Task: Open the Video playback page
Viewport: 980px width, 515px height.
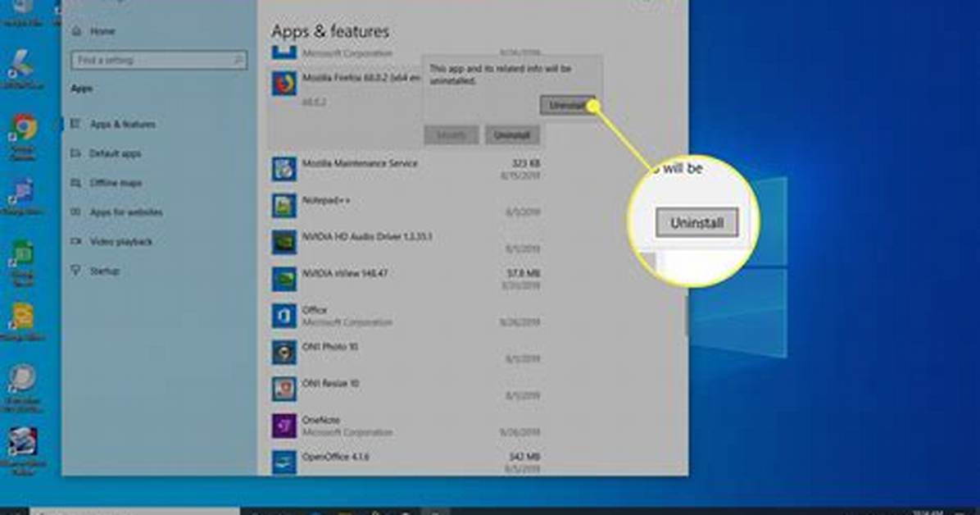Action: coord(121,242)
